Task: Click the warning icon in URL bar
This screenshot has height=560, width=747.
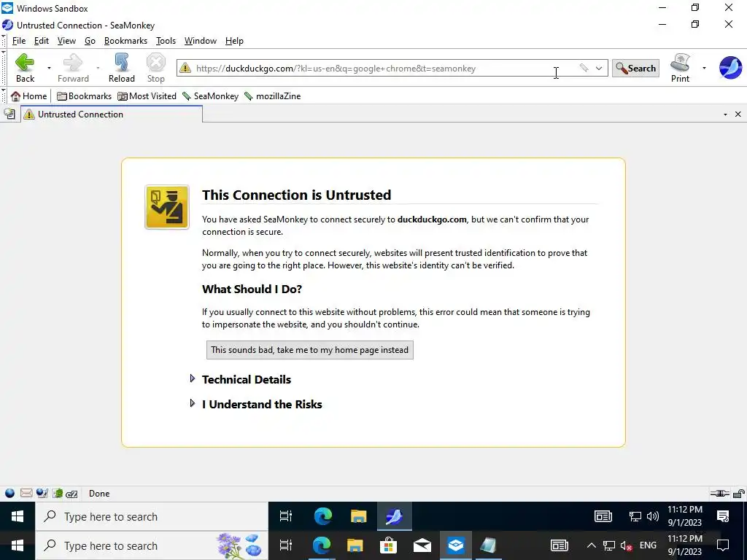Action: click(x=185, y=68)
